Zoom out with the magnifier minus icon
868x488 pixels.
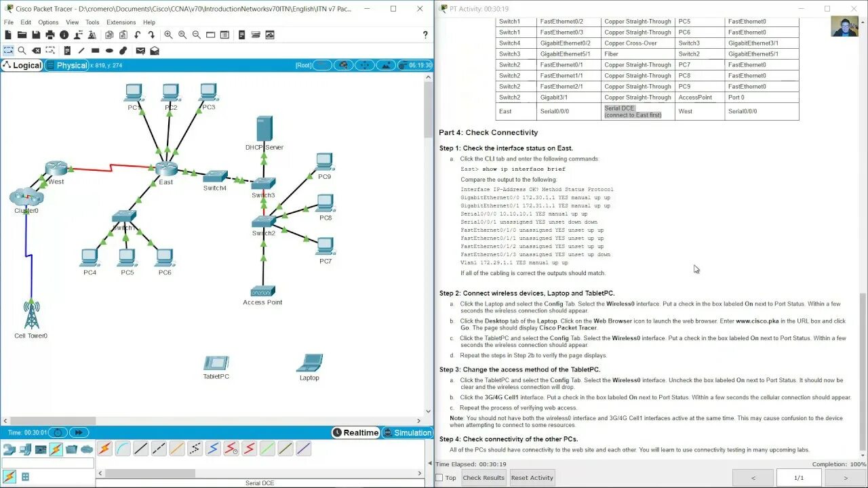(x=197, y=35)
